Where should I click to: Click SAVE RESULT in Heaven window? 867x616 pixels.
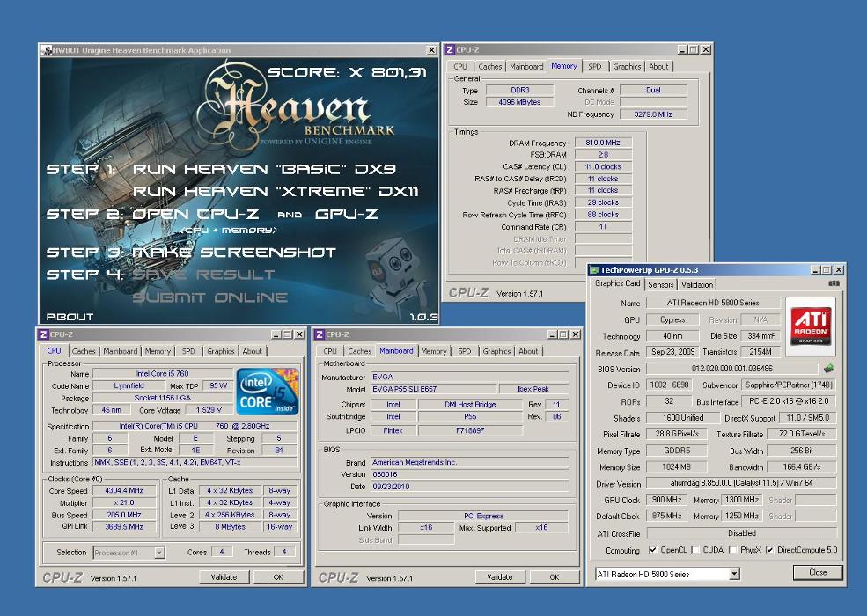pyautogui.click(x=203, y=275)
